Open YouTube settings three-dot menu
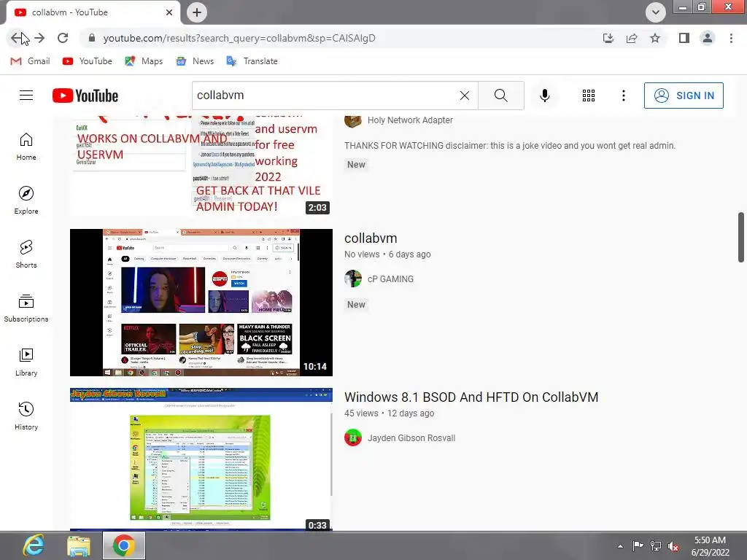 [x=623, y=96]
